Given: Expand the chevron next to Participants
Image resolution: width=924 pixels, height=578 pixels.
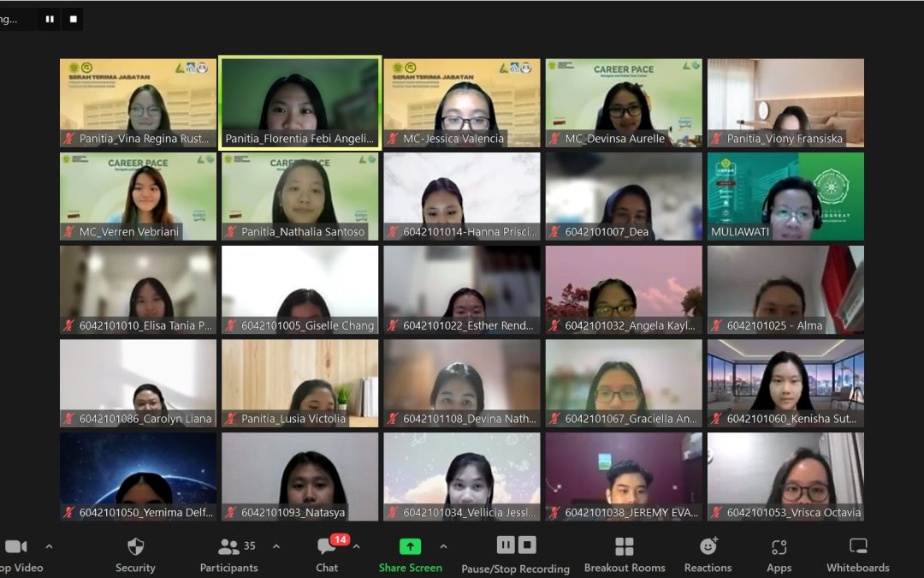Looking at the screenshot, I should pos(276,545).
